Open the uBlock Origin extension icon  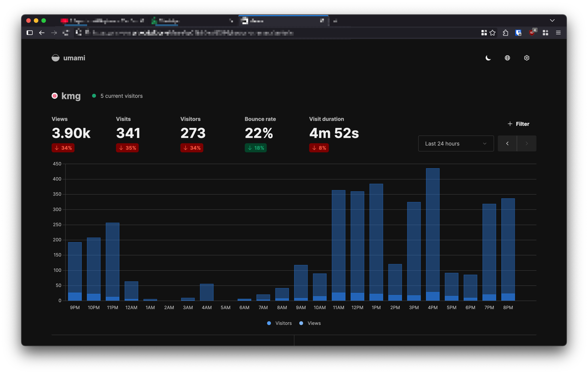[x=532, y=33]
